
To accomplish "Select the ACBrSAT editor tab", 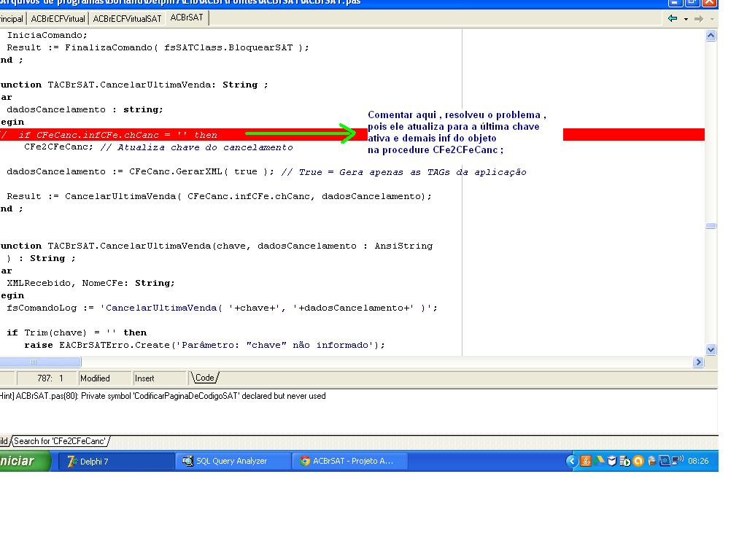I will (x=186, y=17).
